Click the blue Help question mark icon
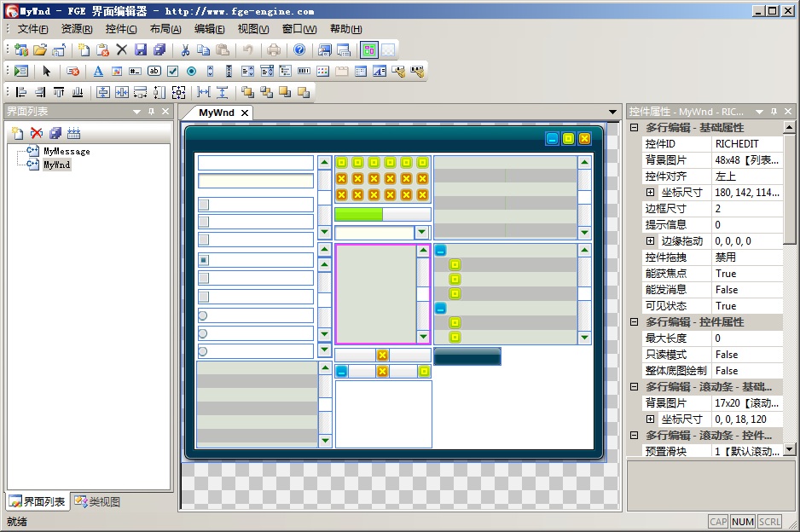This screenshot has height=532, width=800. click(x=299, y=50)
